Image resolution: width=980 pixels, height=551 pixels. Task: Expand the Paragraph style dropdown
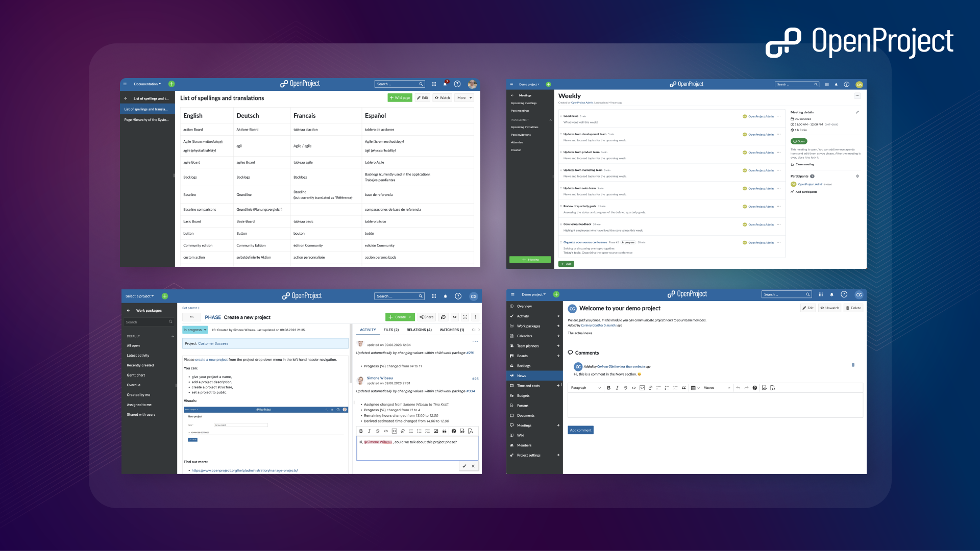click(x=585, y=388)
